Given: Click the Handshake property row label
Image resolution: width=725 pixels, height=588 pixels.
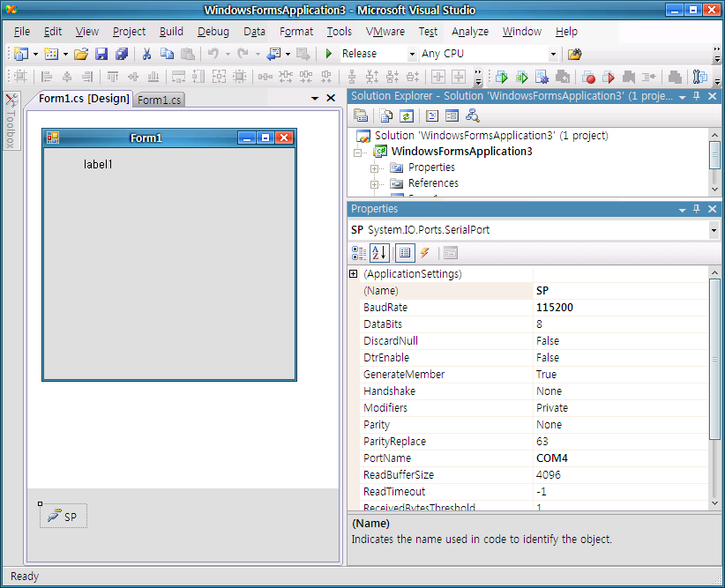Looking at the screenshot, I should click(x=389, y=391).
